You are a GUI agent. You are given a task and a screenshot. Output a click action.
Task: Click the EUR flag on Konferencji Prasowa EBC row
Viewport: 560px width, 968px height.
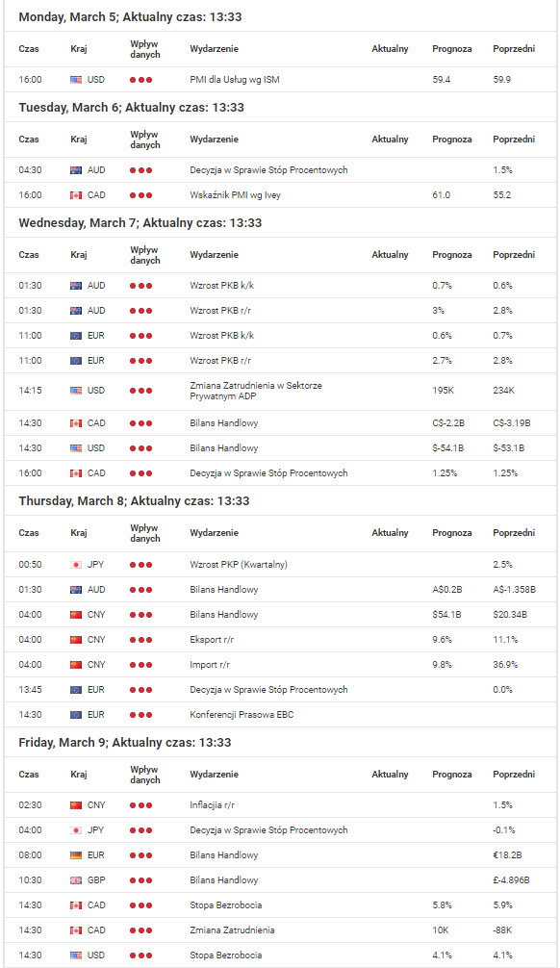click(76, 715)
